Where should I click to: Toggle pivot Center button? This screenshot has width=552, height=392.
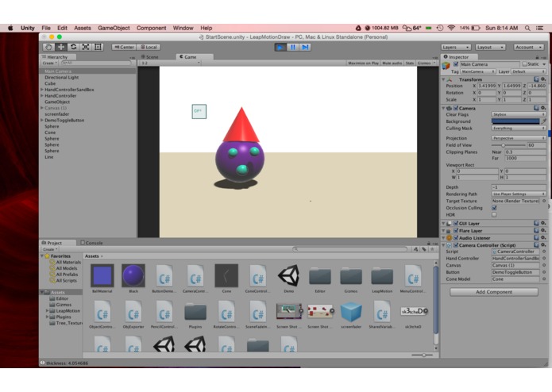(x=124, y=47)
